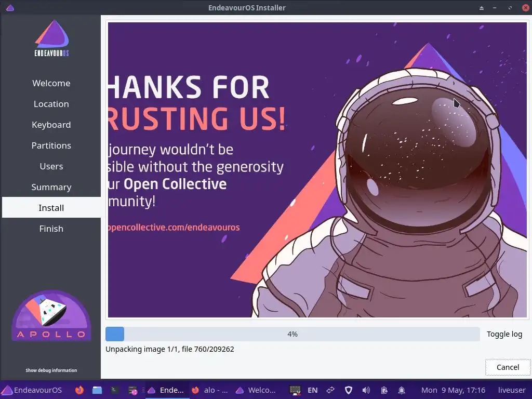Open the liveuser session menu in the taskbar

(512, 390)
